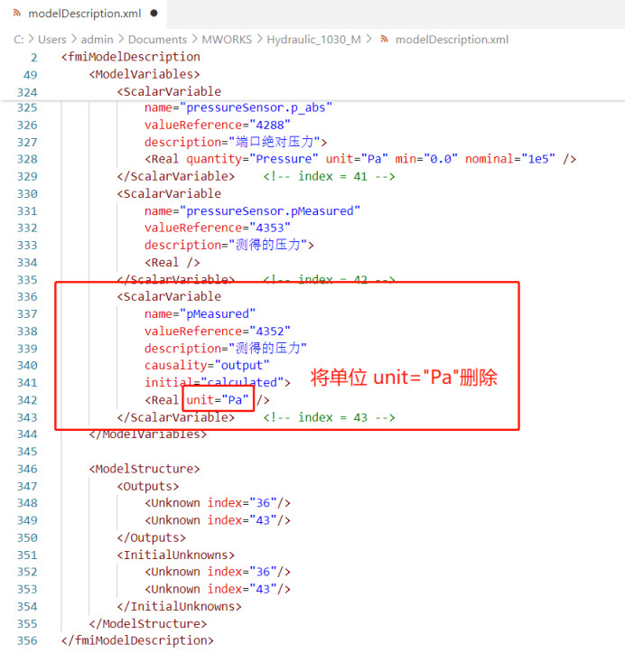Click ModelStructure opening tag line 346
The width and height of the screenshot is (625, 672).
click(145, 469)
